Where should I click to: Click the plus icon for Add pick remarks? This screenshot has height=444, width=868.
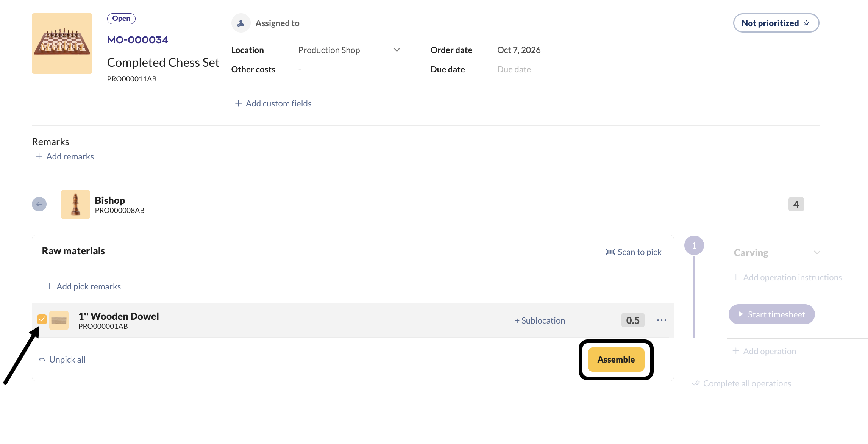49,286
